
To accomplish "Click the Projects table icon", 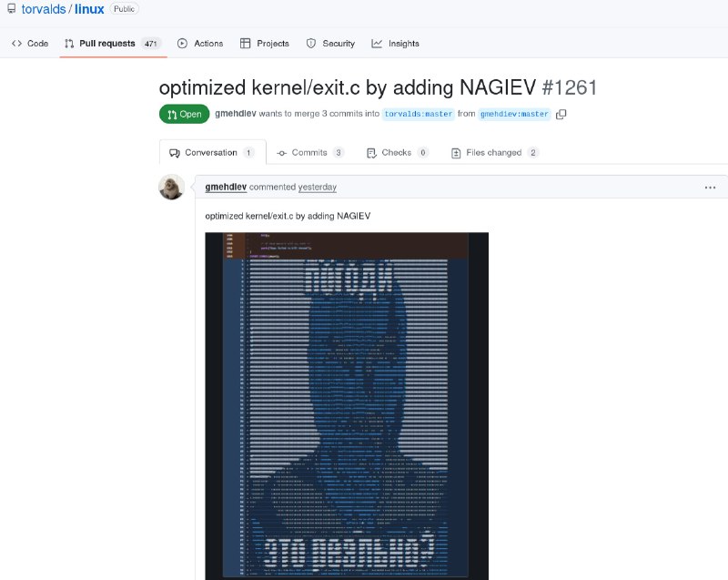I will (245, 43).
